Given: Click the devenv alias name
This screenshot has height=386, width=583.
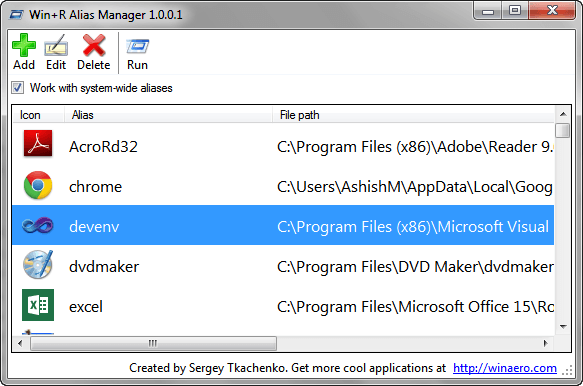Looking at the screenshot, I should (94, 226).
